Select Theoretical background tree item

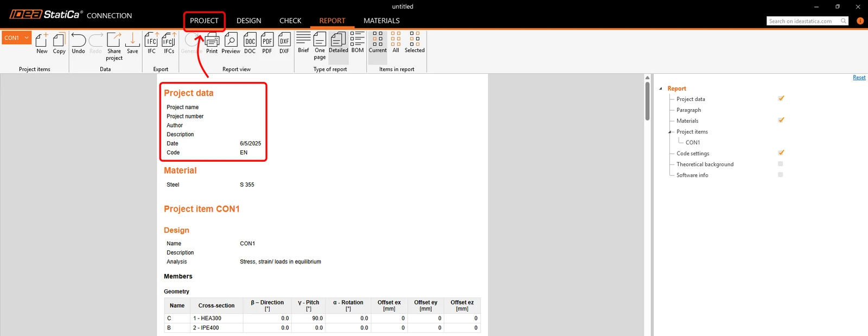[x=705, y=164]
